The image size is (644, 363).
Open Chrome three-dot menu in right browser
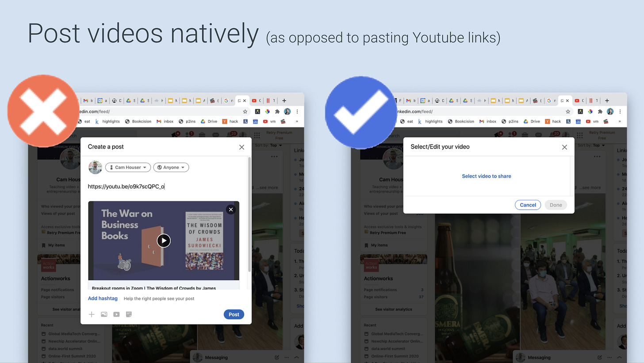620,112
